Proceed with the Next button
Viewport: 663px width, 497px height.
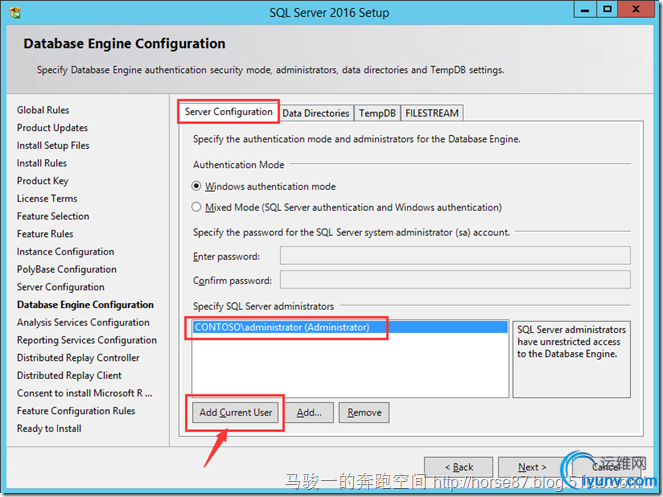coord(532,467)
